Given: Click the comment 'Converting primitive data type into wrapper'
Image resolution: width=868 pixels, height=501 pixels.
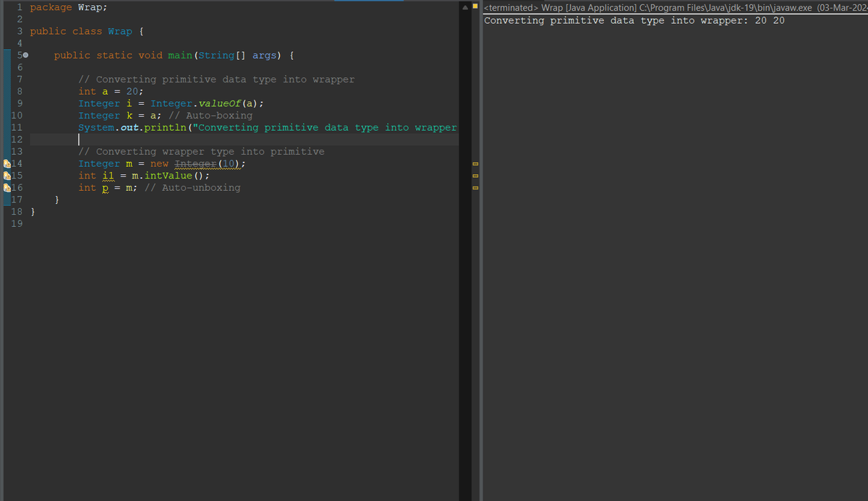Looking at the screenshot, I should tap(216, 80).
